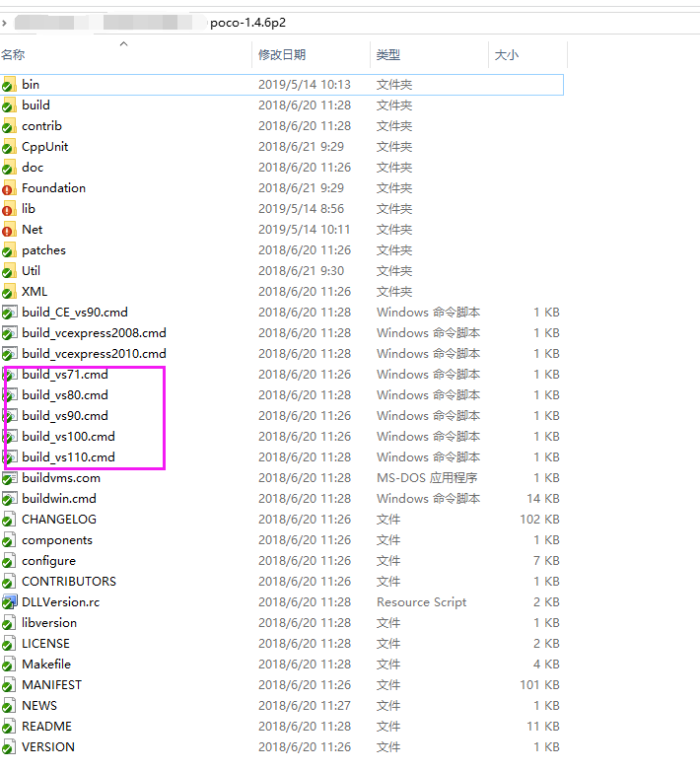Viewport: 700px width, 770px height.
Task: Select the buildvms.com file icon
Action: pyautogui.click(x=9, y=478)
